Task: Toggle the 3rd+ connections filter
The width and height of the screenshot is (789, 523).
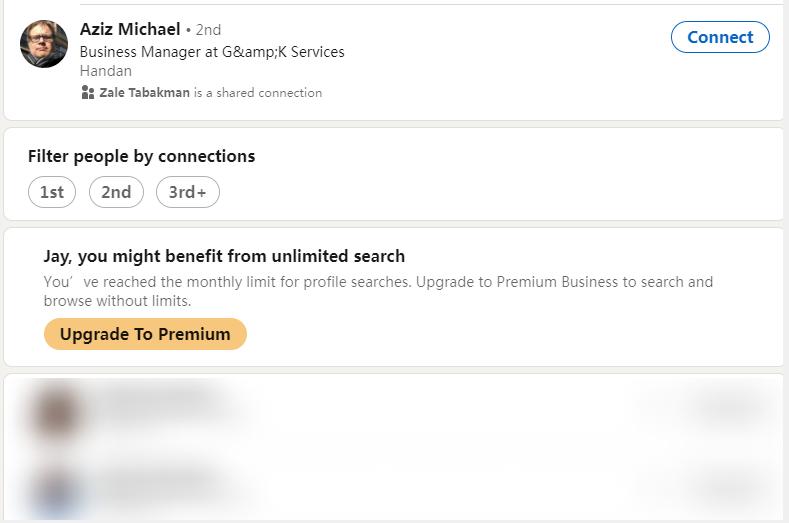Action: tap(187, 192)
